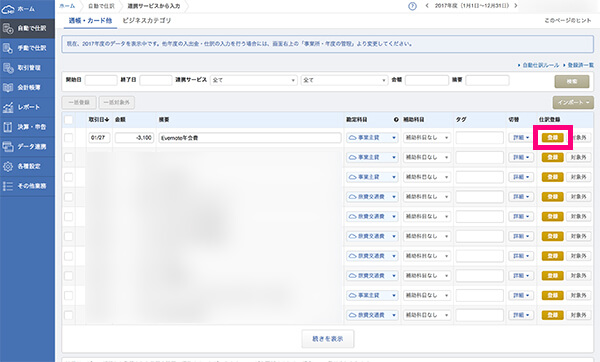Click the タグ field in Evernote年会費 row
Viewport: 600px width, 362px height.
(479, 138)
